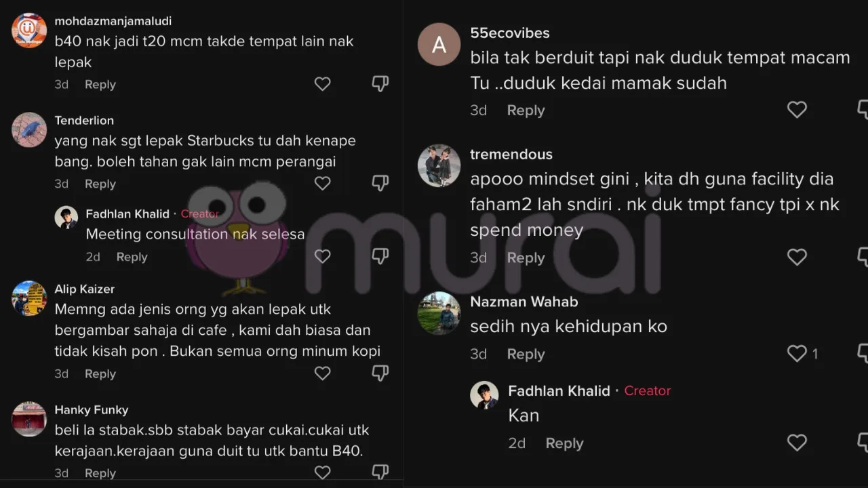868x488 pixels.
Task: Like 55ecovibes' comment with the heart
Action: (x=797, y=110)
